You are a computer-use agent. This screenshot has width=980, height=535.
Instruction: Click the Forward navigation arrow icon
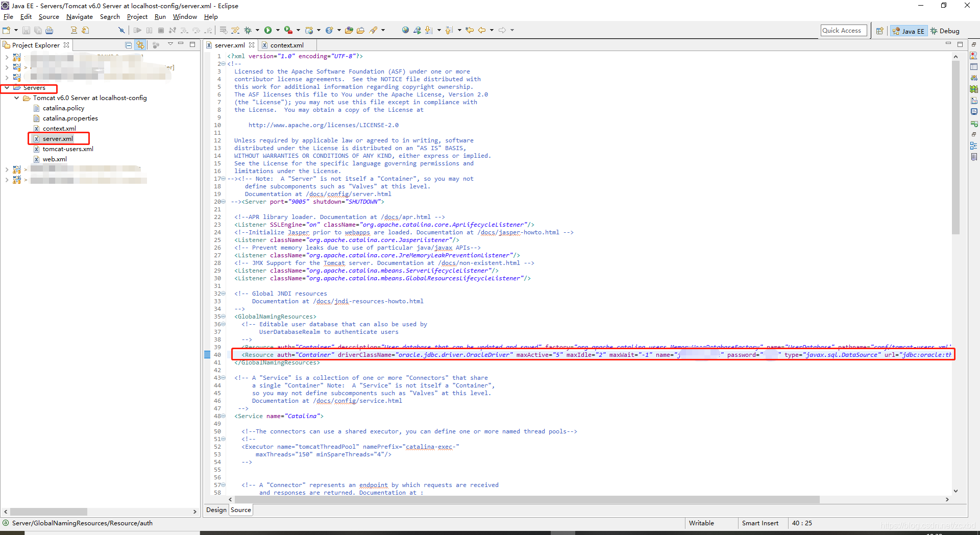click(x=502, y=30)
